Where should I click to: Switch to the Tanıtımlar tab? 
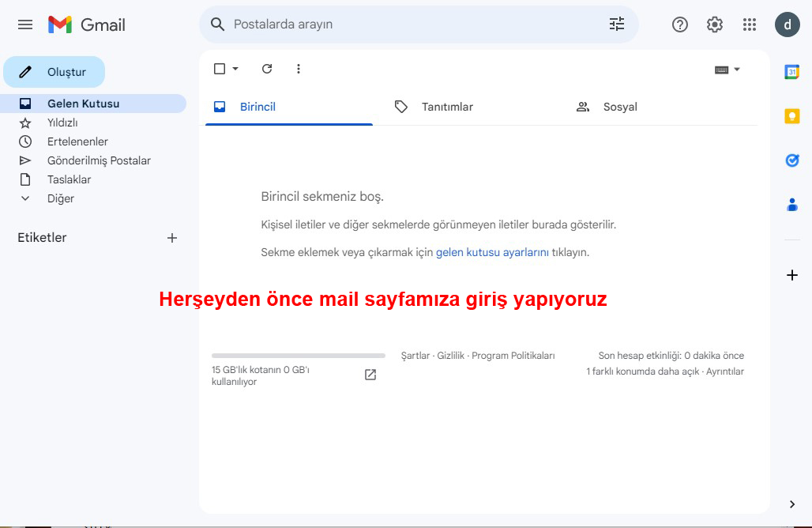click(447, 107)
